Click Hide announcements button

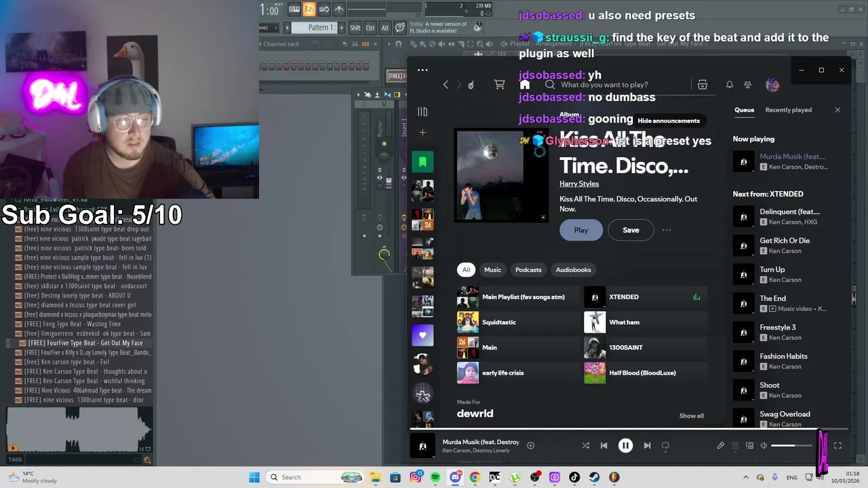coord(669,121)
